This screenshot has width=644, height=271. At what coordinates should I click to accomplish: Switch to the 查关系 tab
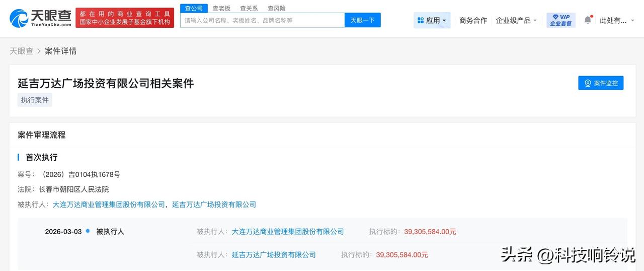coord(249,8)
